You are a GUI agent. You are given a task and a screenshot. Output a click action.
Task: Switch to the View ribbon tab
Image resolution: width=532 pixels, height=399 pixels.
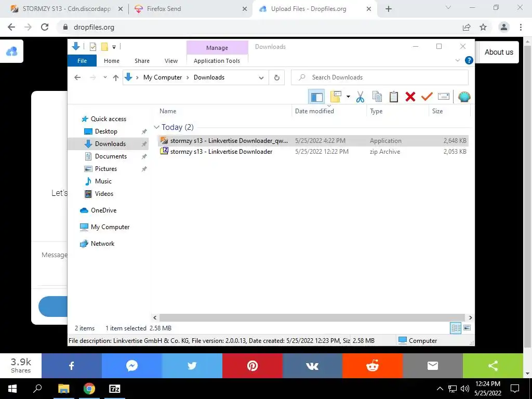pos(171,61)
